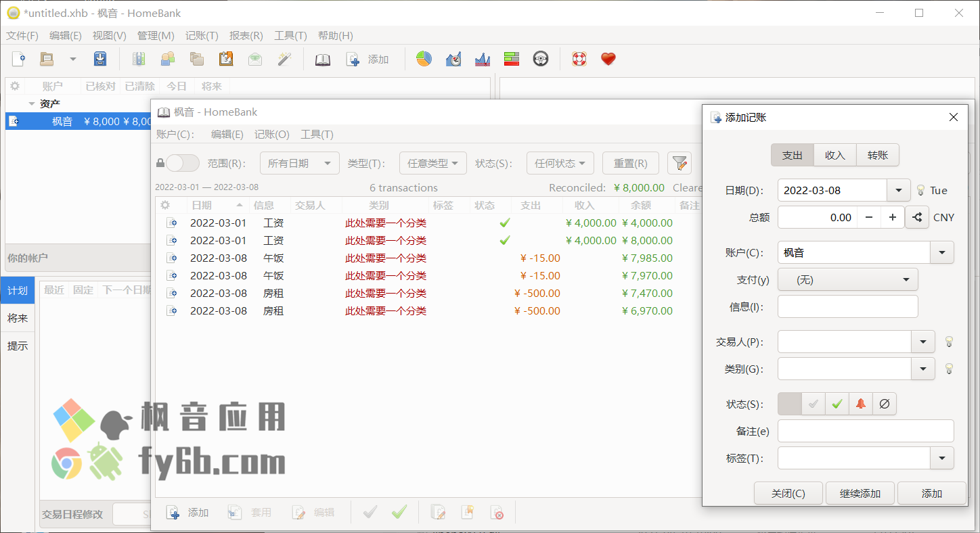Screen dimensions: 980x533
Task: Open 视图(V) menu in main window
Action: [109, 36]
